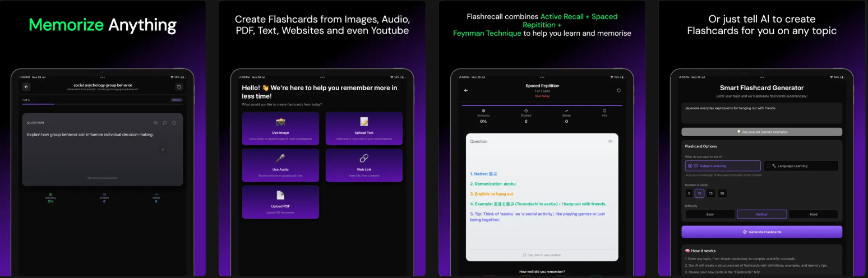Click 'Hello! We're here to help' greeting
Image resolution: width=868 pixels, height=278 pixels.
320,91
